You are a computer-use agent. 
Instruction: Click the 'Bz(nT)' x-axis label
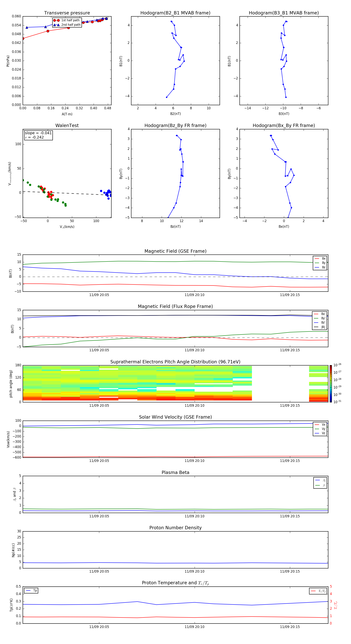pos(175,227)
